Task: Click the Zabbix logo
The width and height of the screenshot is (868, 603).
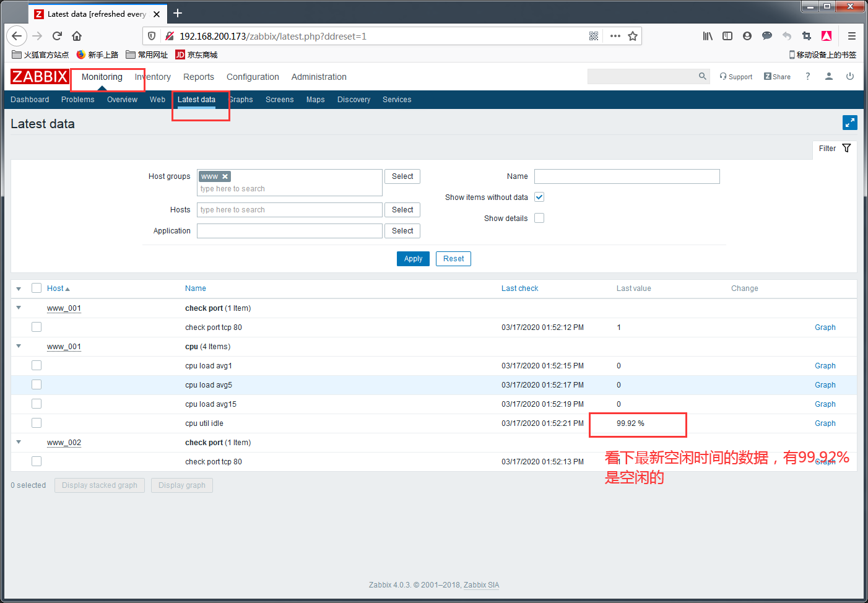Action: pos(40,77)
